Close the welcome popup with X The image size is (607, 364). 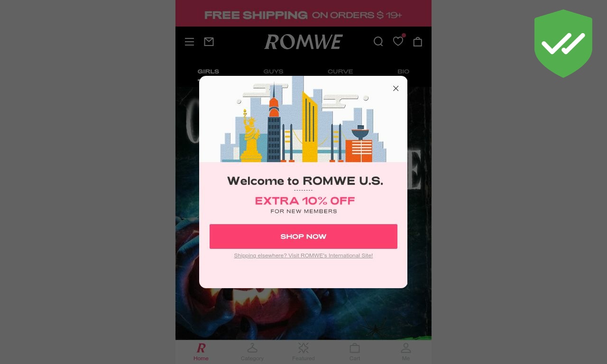pos(395,88)
